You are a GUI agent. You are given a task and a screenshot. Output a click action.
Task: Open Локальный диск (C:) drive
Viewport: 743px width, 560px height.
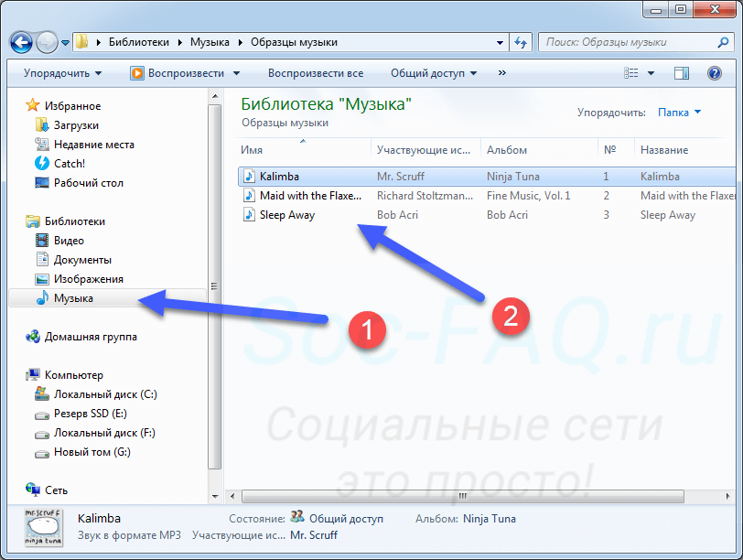pyautogui.click(x=104, y=394)
